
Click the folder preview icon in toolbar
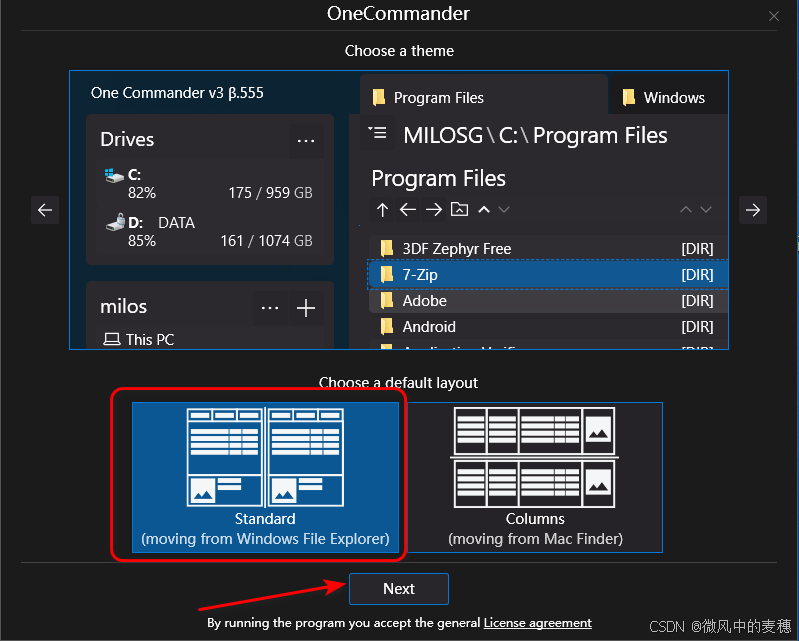459,209
